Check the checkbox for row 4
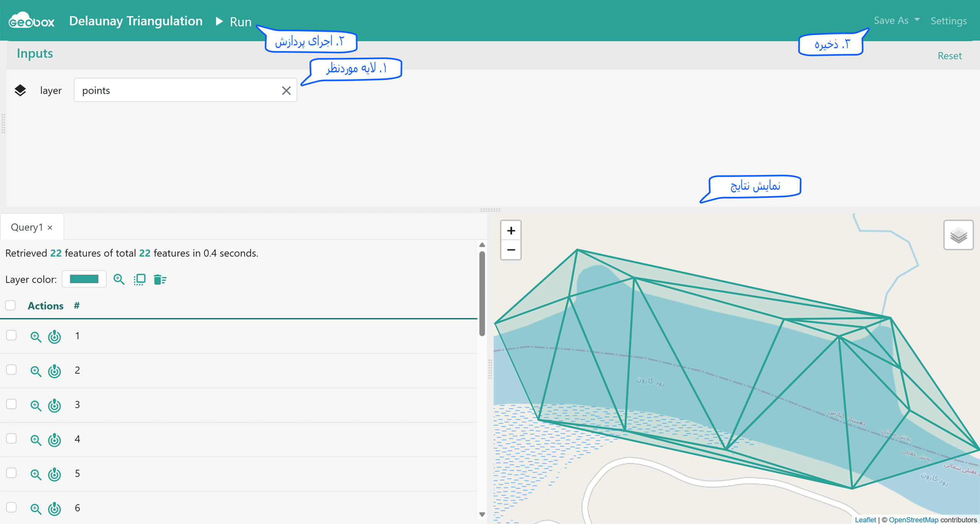The height and width of the screenshot is (524, 980). pyautogui.click(x=11, y=439)
